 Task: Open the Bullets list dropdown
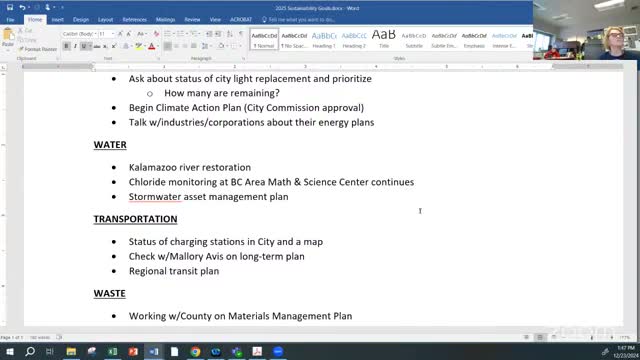(x=173, y=34)
